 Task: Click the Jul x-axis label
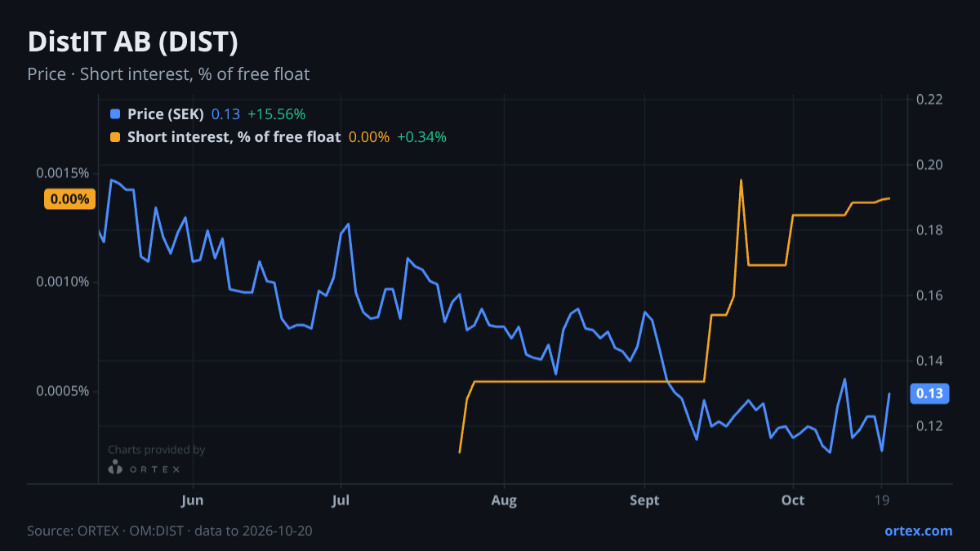[341, 500]
